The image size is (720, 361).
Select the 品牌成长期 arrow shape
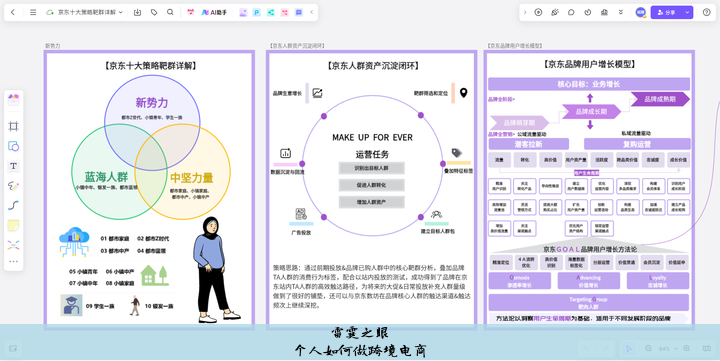591,111
